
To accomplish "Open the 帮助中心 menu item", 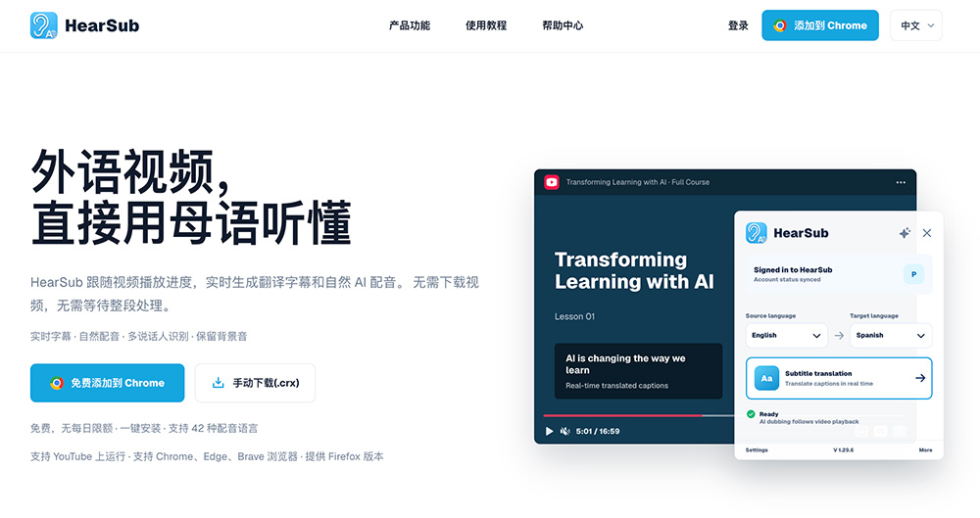I will 563,25.
